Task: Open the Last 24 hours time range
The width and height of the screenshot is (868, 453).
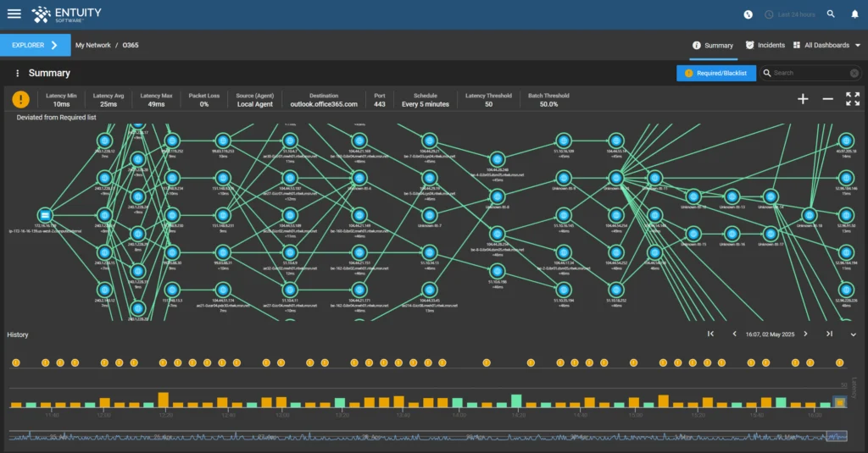Action: [790, 14]
